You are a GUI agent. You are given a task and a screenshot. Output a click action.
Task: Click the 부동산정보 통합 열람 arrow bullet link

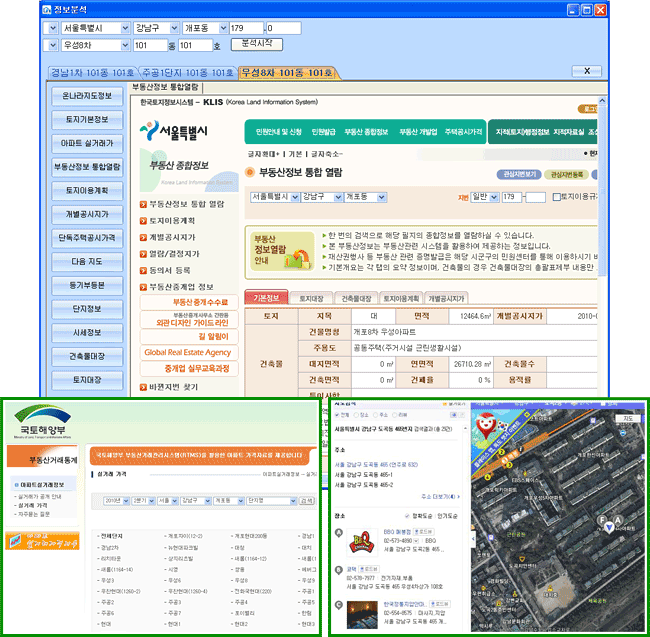point(182,204)
